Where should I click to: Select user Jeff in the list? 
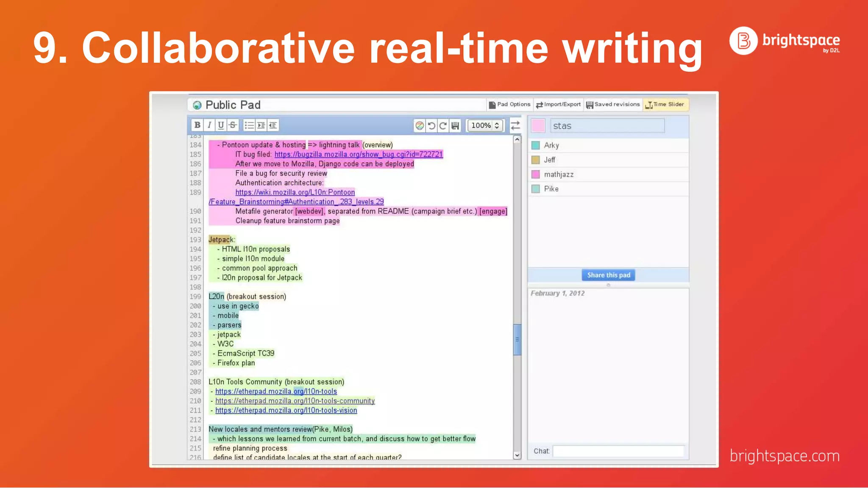(x=608, y=160)
